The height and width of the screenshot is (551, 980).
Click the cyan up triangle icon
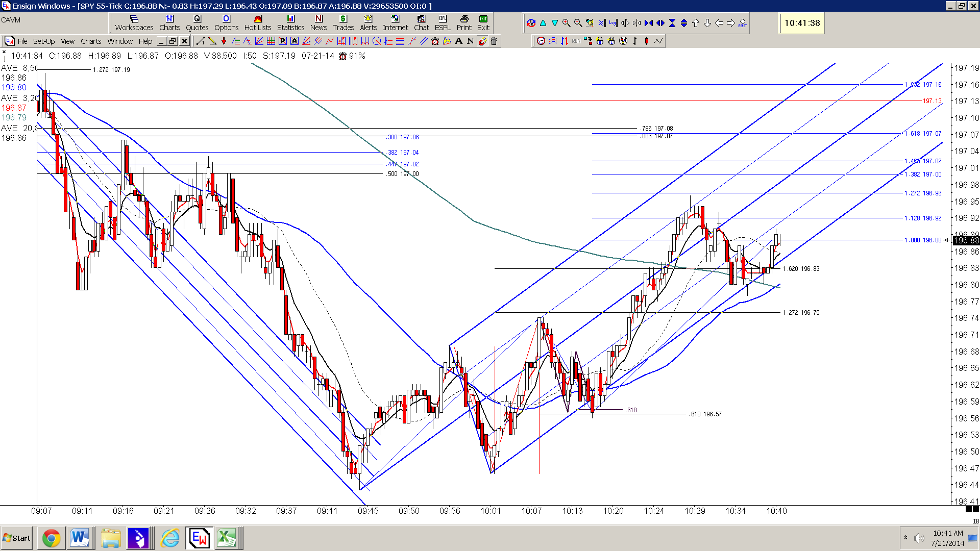(x=543, y=23)
